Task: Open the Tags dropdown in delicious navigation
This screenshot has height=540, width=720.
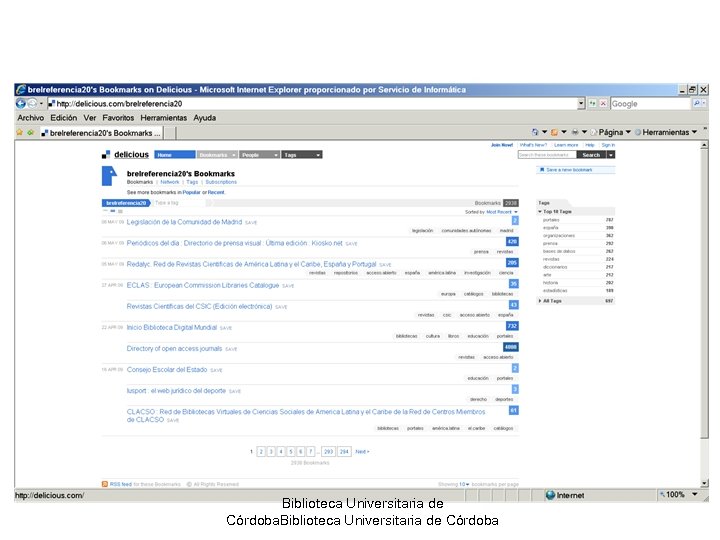Action: pos(302,155)
